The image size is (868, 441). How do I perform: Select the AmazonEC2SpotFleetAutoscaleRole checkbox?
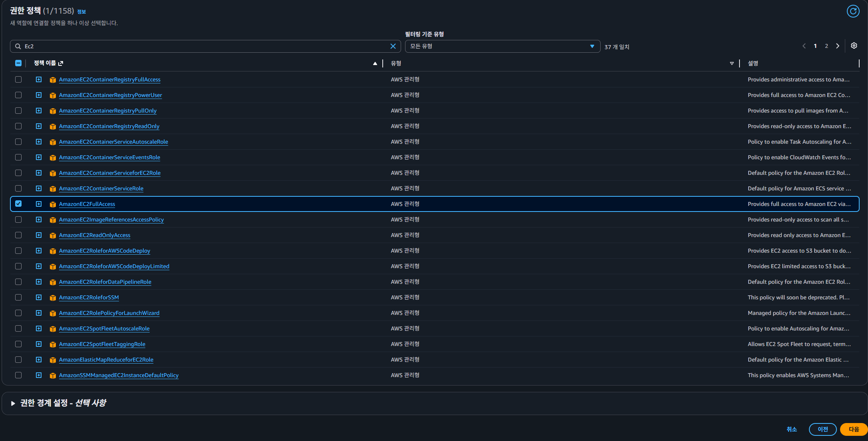click(x=18, y=328)
